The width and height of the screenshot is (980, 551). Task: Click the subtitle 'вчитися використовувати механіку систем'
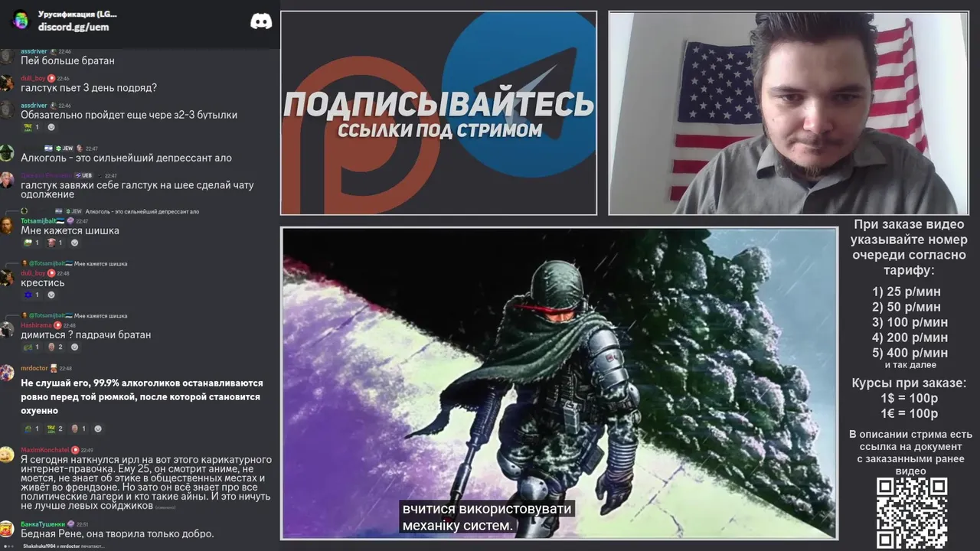(485, 517)
